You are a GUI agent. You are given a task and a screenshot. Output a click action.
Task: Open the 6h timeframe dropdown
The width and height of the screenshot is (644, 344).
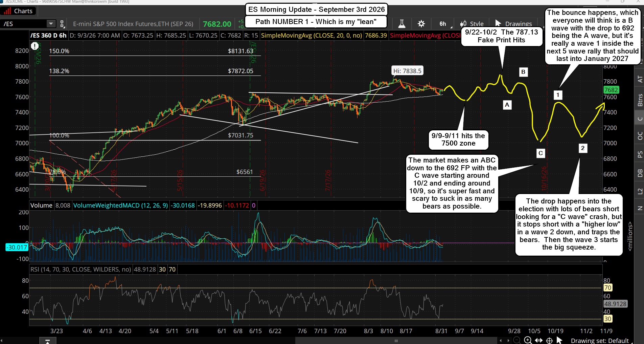(x=444, y=24)
